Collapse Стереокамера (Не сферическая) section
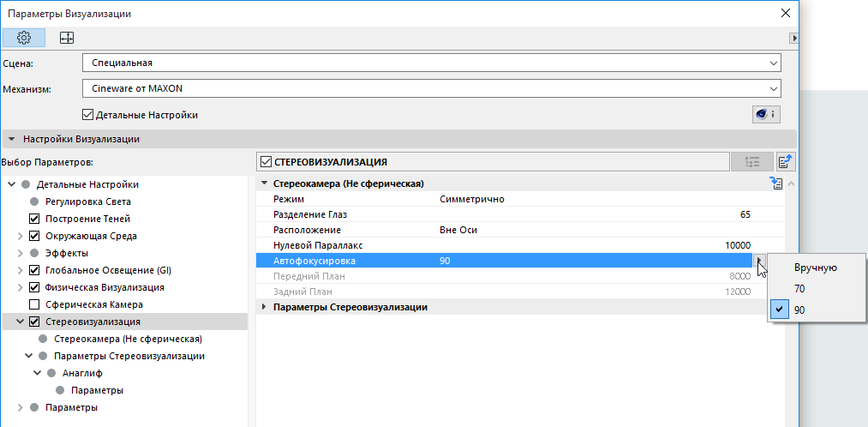This screenshot has height=427, width=868. (x=264, y=183)
